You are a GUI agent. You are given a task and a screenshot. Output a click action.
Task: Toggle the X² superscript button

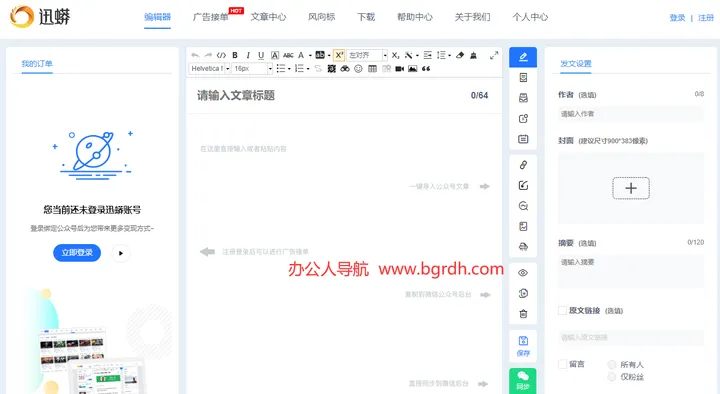[338, 55]
